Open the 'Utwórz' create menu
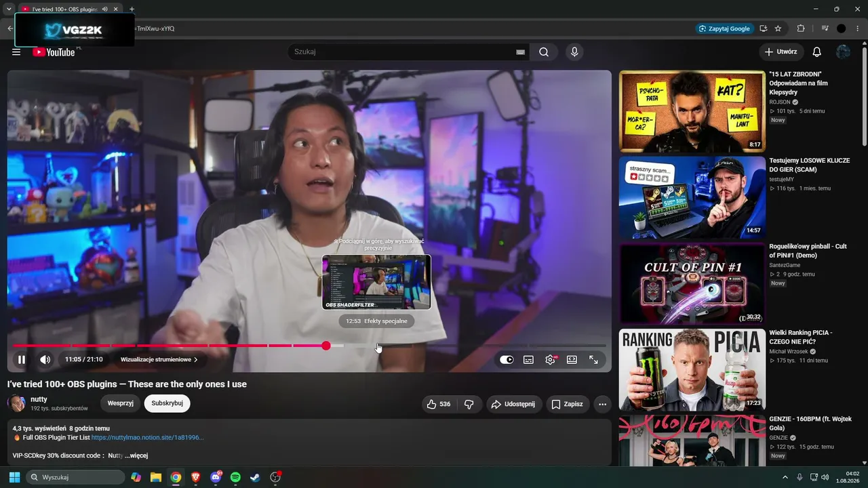Viewport: 868px width, 488px height. (781, 52)
